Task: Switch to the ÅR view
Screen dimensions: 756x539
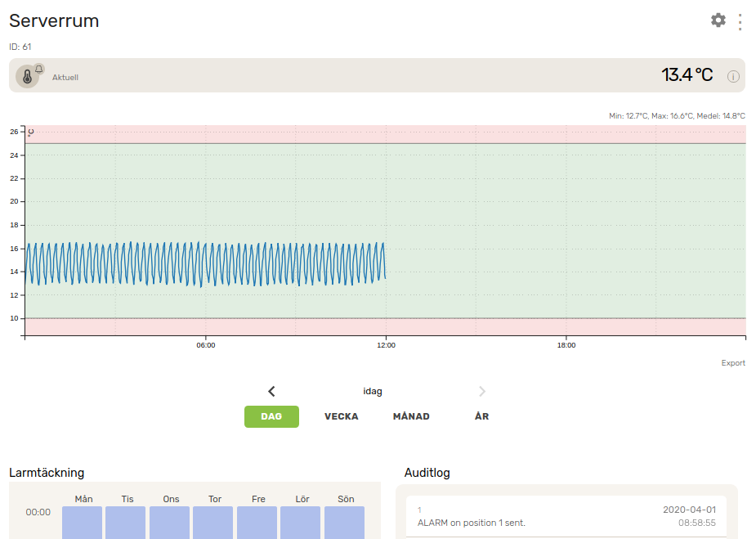Action: point(481,416)
